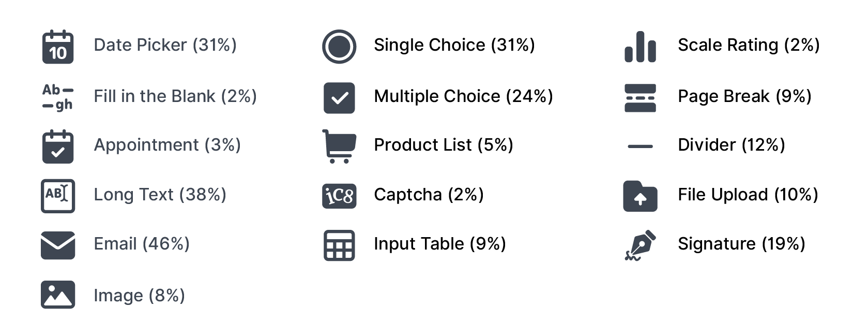Click the Single Choice radio icon
Viewport: 868px width, 336px height.
(x=339, y=47)
